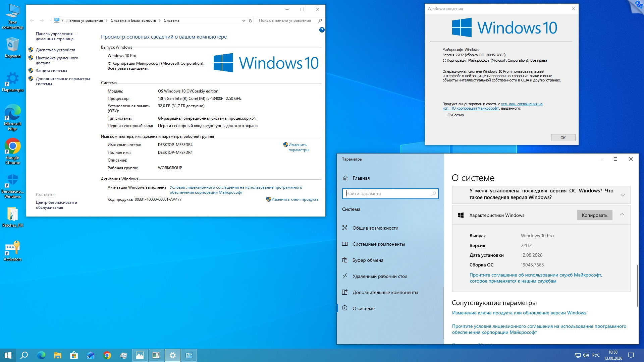Click the volume tray icon
The width and height of the screenshot is (644, 362).
point(586,355)
